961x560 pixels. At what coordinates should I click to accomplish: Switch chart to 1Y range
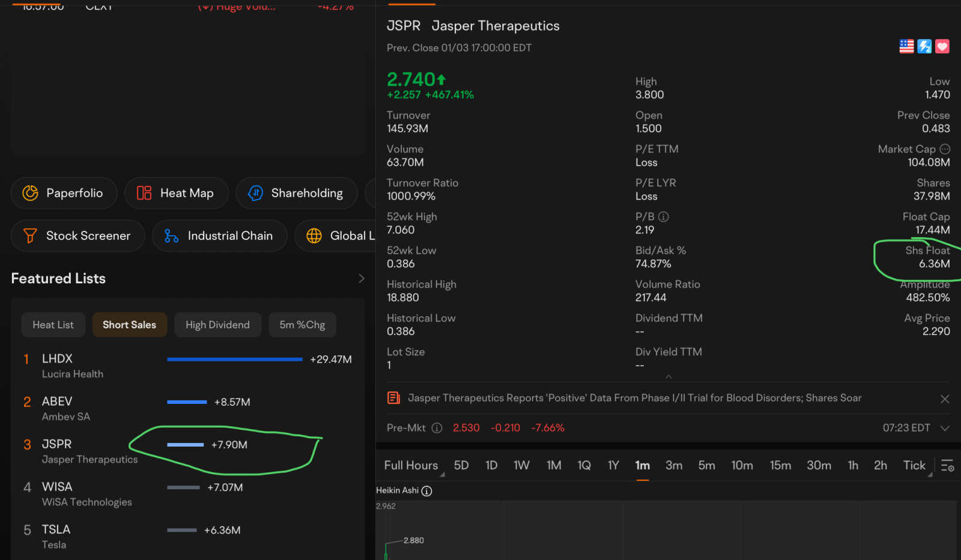613,466
